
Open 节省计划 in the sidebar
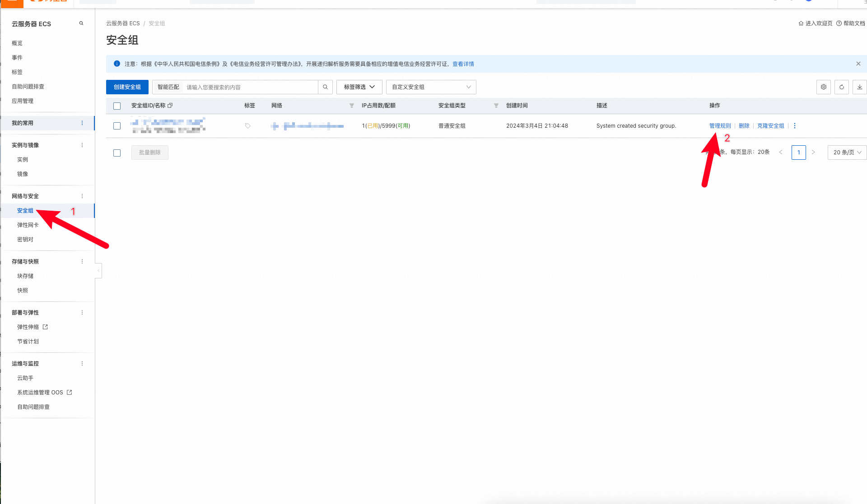point(28,342)
